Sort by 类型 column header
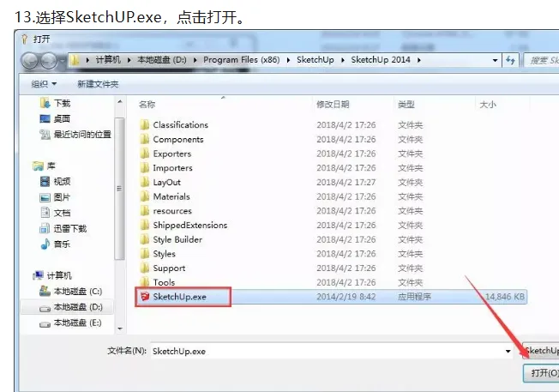The width and height of the screenshot is (559, 392). click(x=406, y=104)
